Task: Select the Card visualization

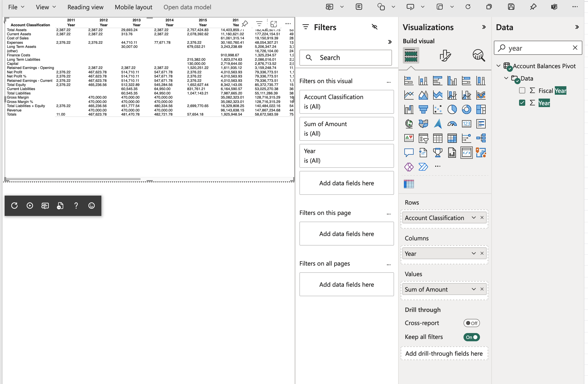Action: pos(466,124)
